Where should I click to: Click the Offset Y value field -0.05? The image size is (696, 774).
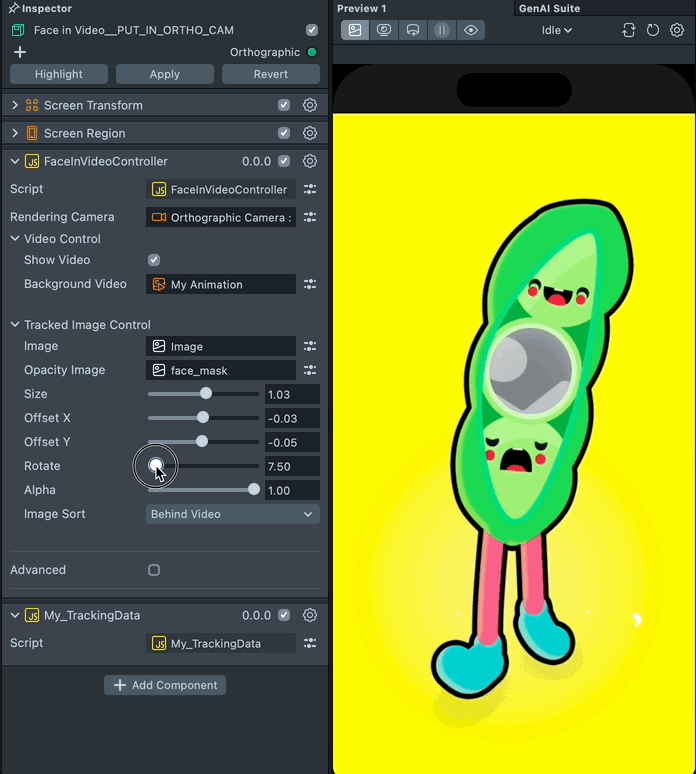click(292, 442)
